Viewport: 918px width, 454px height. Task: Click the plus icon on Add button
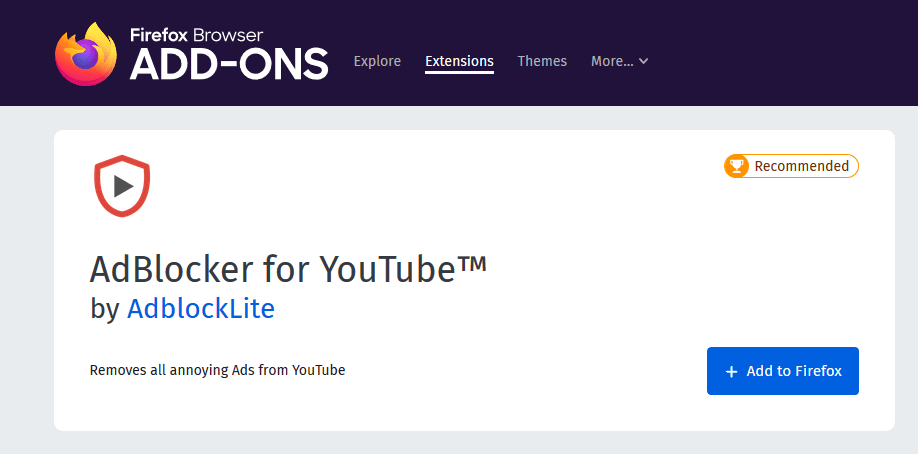pos(731,371)
